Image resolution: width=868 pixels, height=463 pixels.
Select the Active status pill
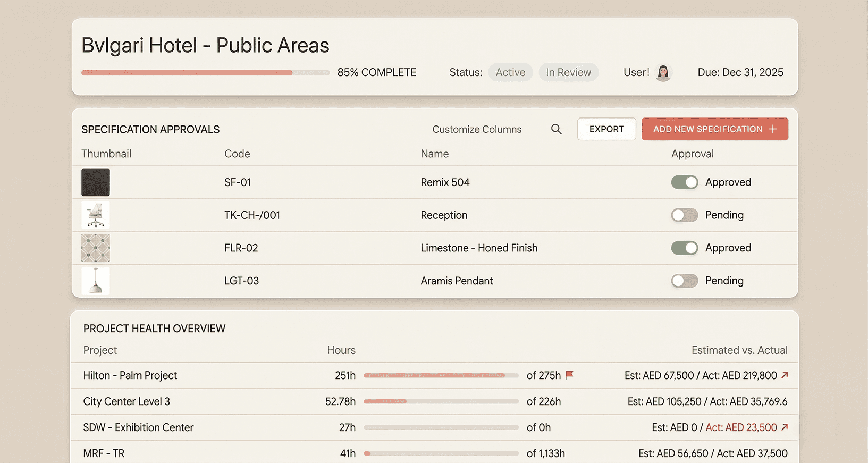(510, 72)
